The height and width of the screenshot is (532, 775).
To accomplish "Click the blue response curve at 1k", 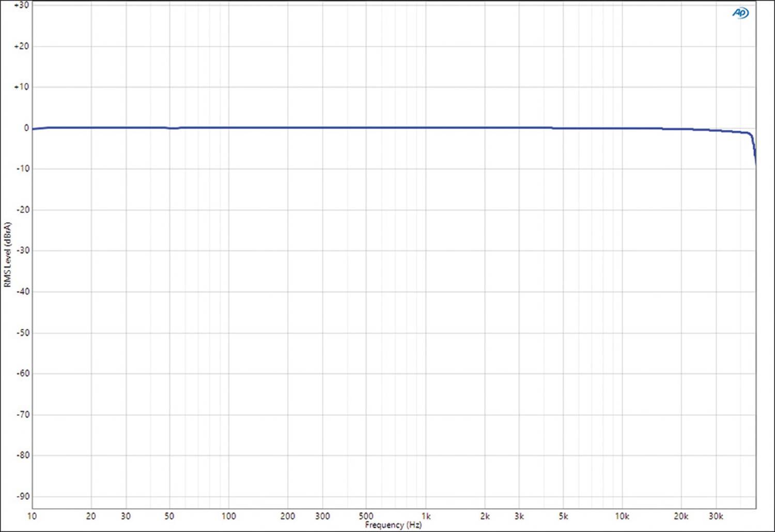I will pyautogui.click(x=426, y=128).
